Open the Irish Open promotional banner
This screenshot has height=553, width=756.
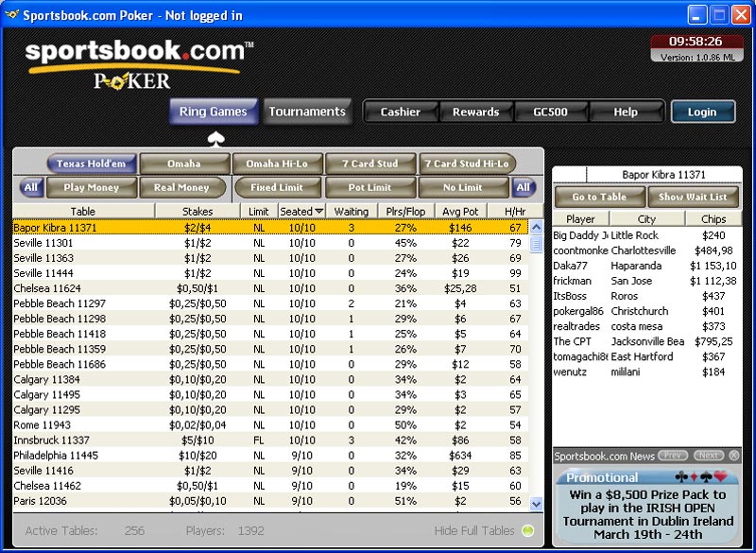(647, 507)
